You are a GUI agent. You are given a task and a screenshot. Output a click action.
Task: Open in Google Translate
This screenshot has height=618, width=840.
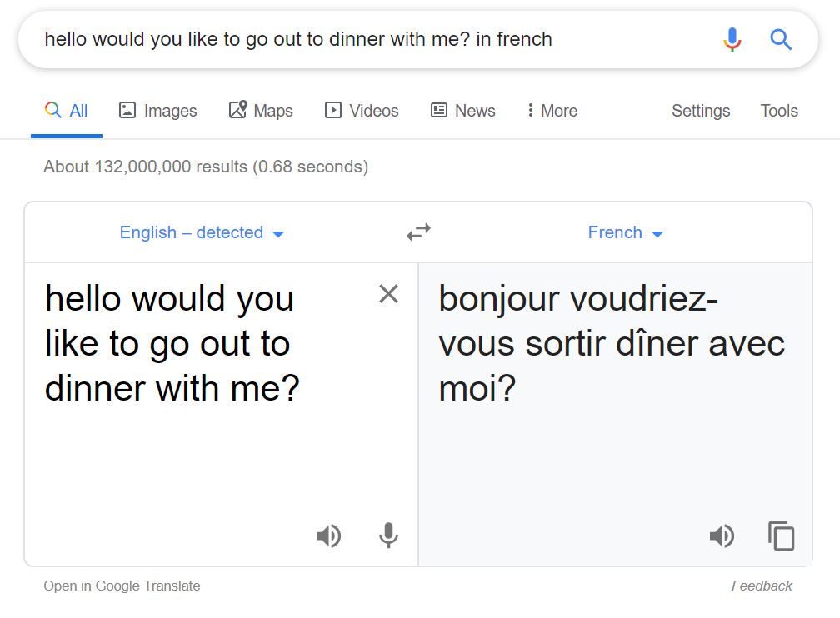(x=122, y=586)
